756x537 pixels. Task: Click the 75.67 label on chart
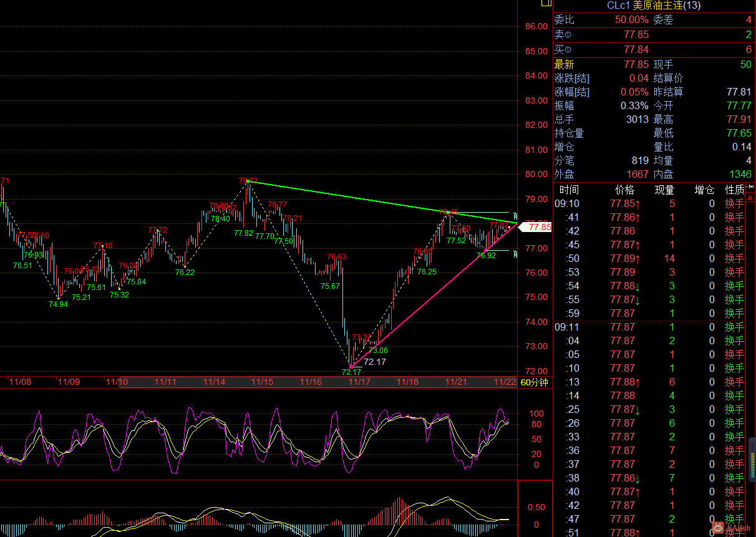[330, 286]
